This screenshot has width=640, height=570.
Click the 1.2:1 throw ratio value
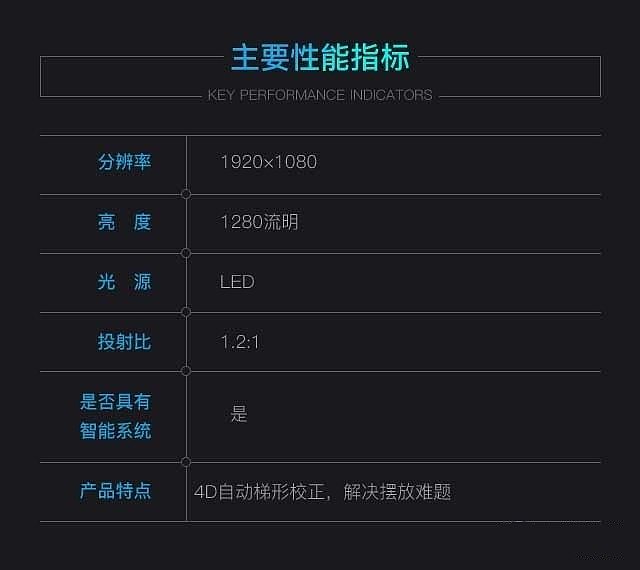[240, 342]
